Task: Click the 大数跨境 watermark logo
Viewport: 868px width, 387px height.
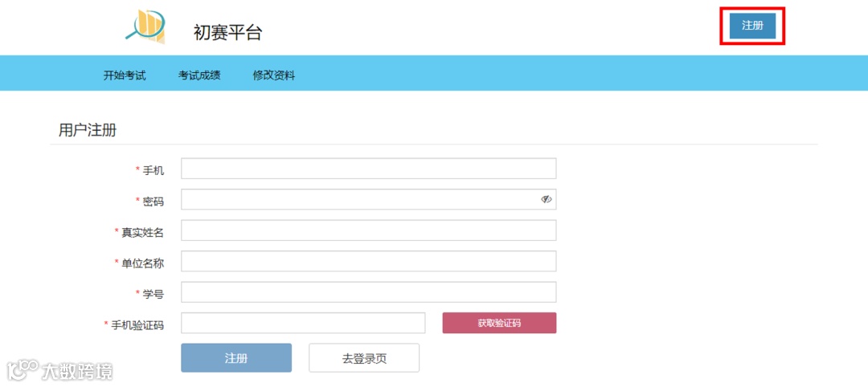Action: coord(60,370)
